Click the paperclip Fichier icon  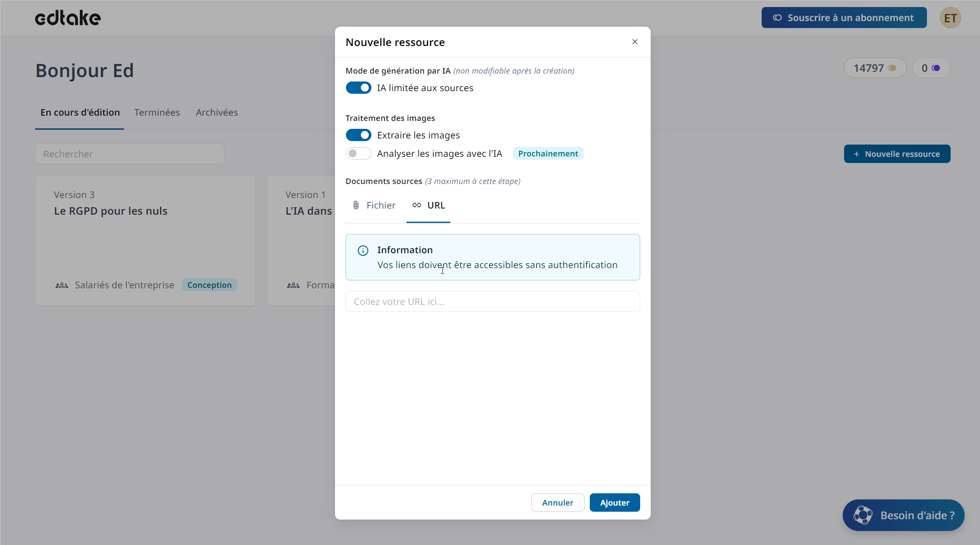pyautogui.click(x=356, y=205)
